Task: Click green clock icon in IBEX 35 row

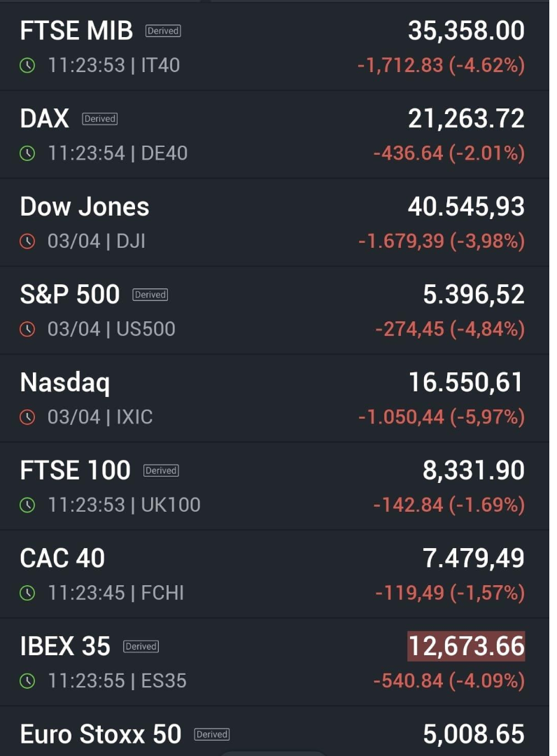Action: 27,681
